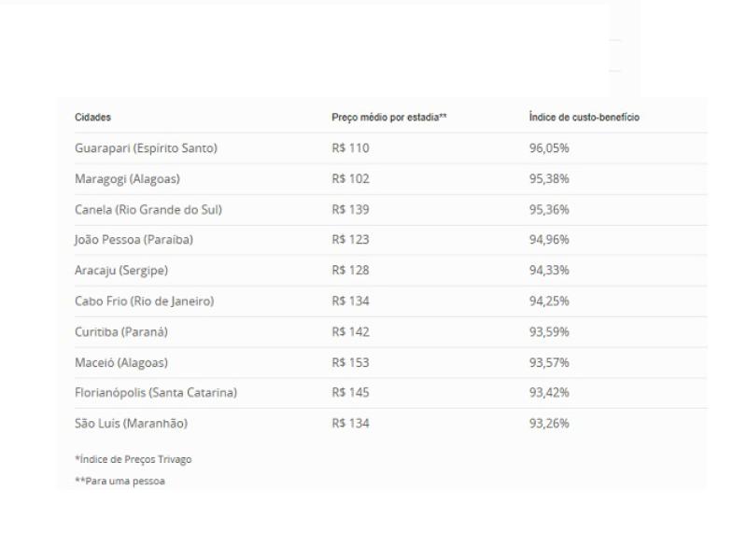Click Canela (Rio Grande do Sul)
The height and width of the screenshot is (560, 747).
click(x=148, y=210)
